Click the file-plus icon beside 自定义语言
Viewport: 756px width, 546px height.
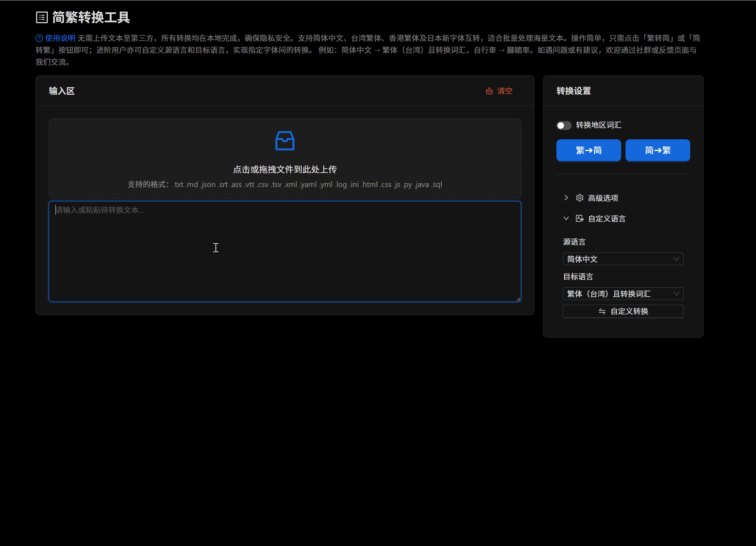pyautogui.click(x=580, y=219)
